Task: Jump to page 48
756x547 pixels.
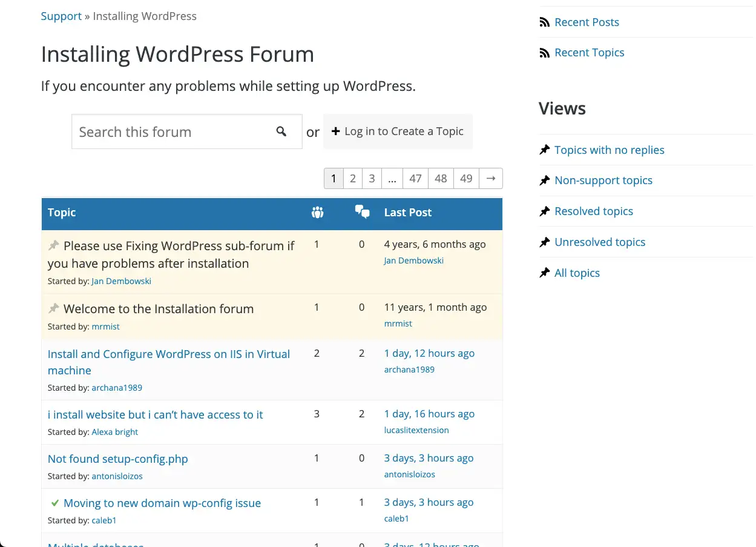Action: [441, 178]
